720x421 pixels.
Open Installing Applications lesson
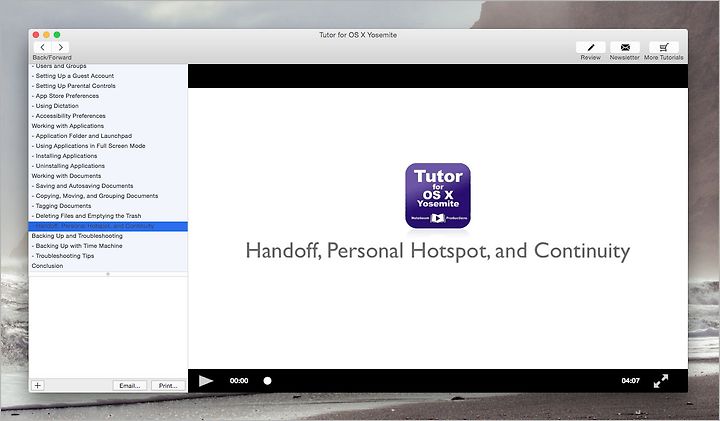108,156
